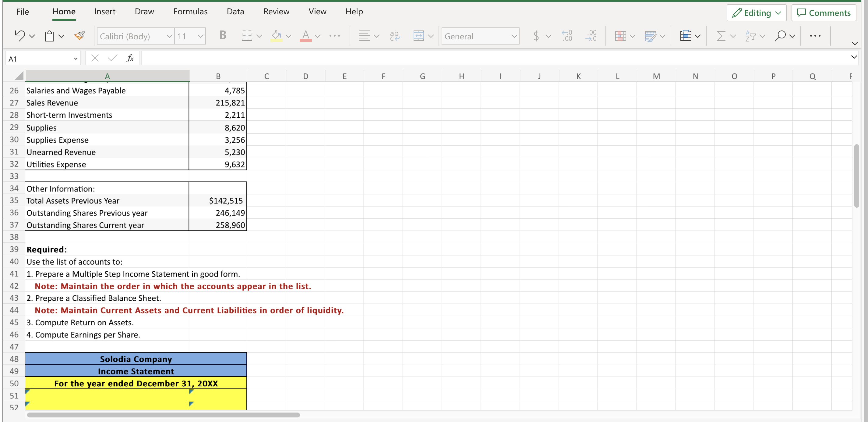This screenshot has height=422, width=868.
Task: Use the Format Painter tool
Action: point(79,35)
